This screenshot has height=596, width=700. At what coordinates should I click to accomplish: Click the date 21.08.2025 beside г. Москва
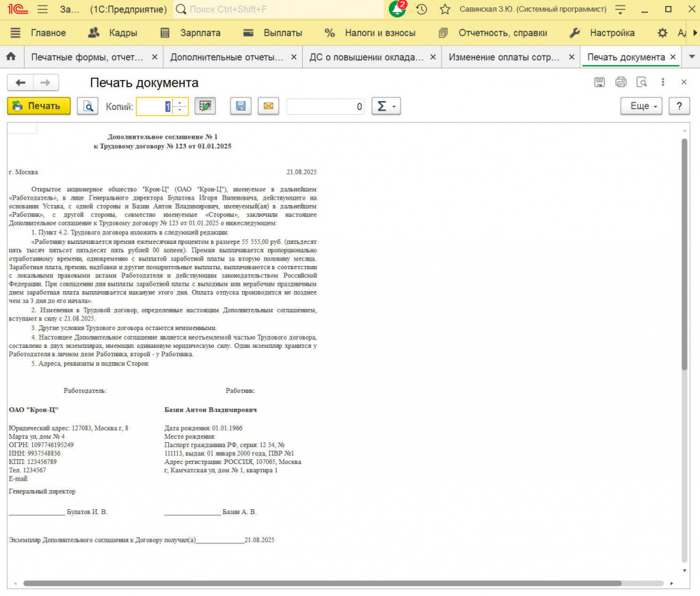pyautogui.click(x=301, y=172)
